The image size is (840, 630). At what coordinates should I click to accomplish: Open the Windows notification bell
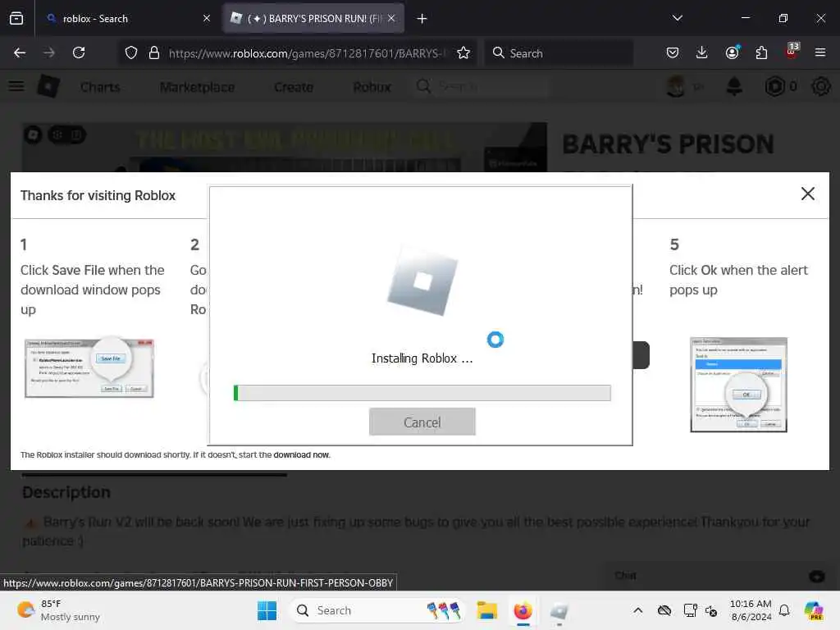pos(784,610)
